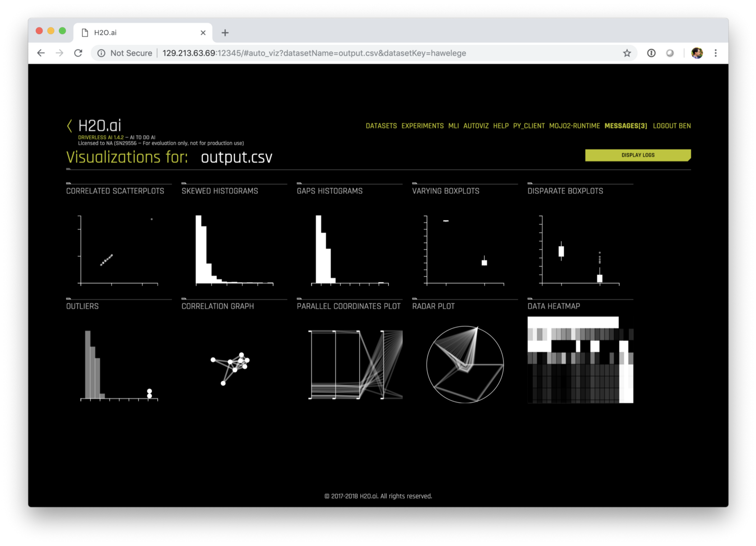The height and width of the screenshot is (546, 756).
Task: Open the Varying Boxplots thumbnail
Action: 465,250
